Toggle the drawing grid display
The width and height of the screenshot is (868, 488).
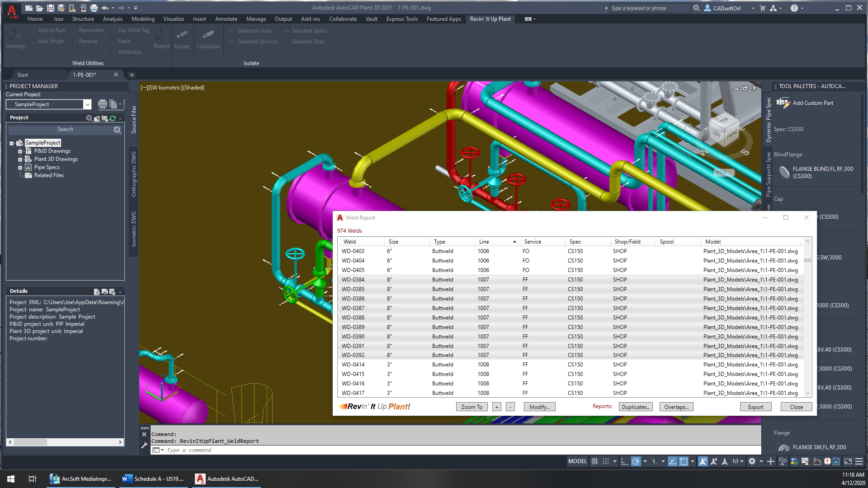point(594,461)
